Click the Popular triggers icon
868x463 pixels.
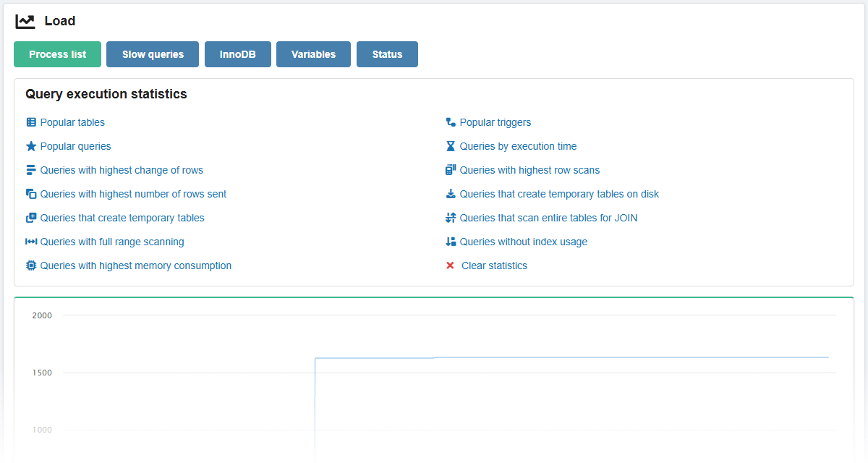pyautogui.click(x=451, y=122)
